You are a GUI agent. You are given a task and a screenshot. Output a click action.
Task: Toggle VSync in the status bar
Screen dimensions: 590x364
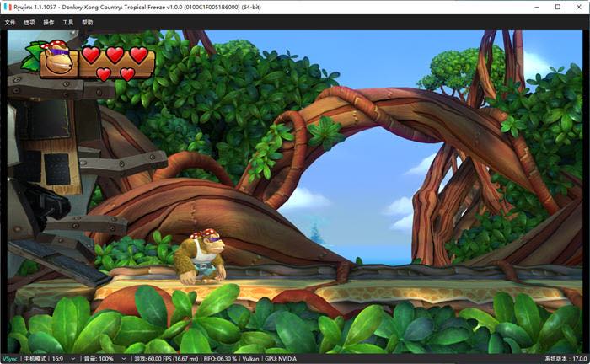pyautogui.click(x=10, y=358)
